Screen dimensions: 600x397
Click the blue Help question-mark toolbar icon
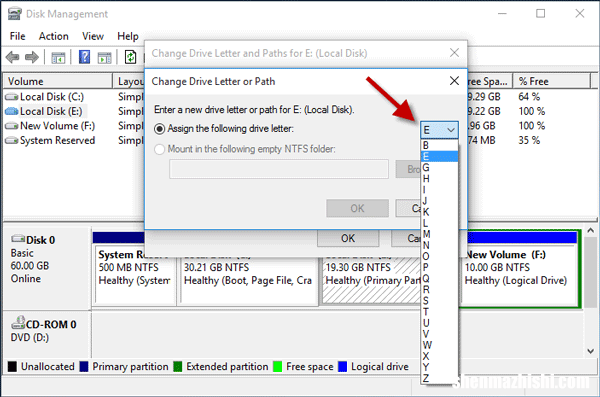84,57
